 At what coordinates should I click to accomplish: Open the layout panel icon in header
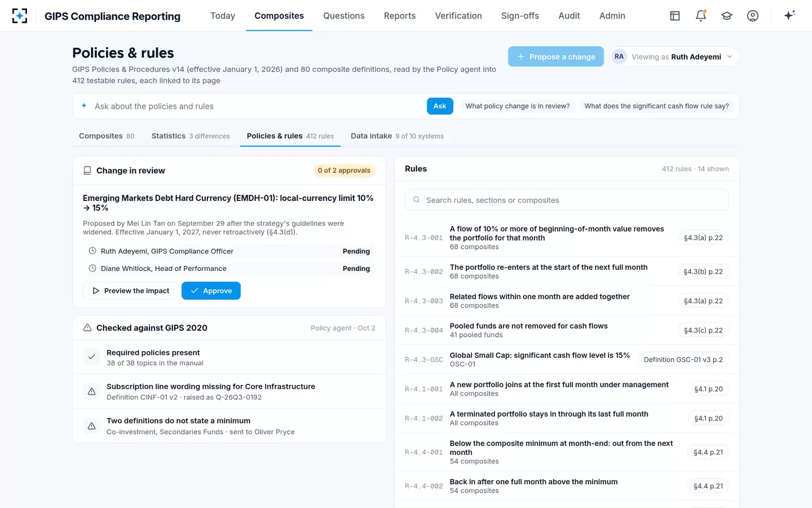pos(675,16)
